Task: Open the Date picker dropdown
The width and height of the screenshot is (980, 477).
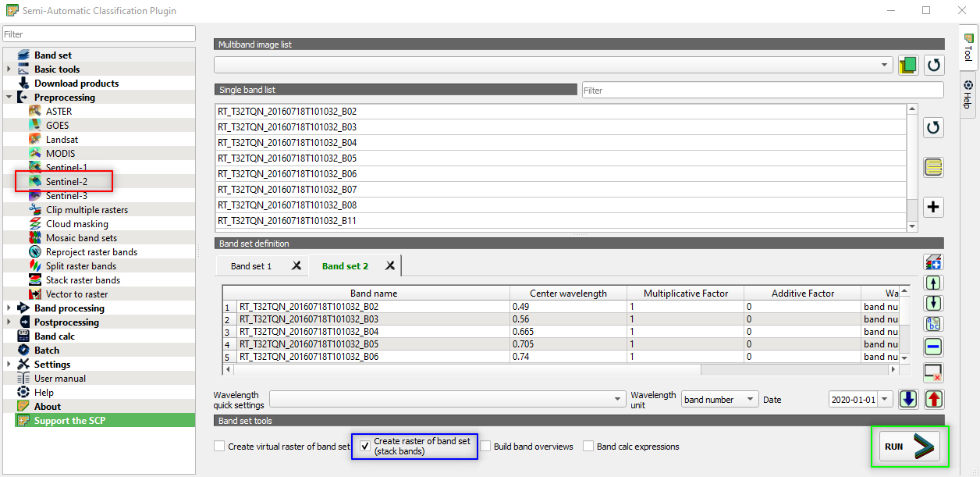Action: click(886, 399)
